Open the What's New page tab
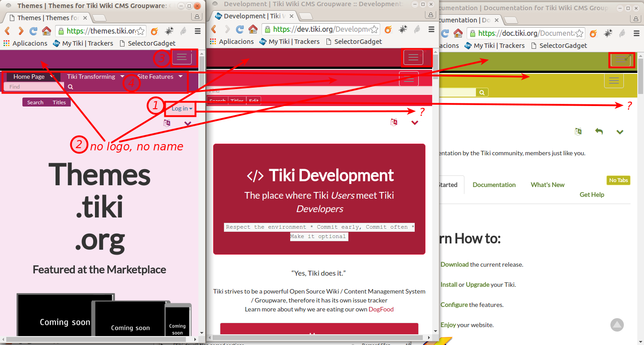This screenshot has height=345, width=644. coord(547,185)
